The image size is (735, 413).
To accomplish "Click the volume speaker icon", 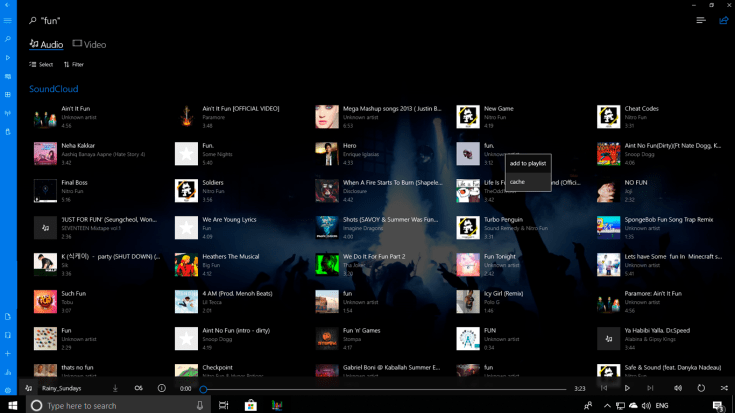I will tap(677, 388).
